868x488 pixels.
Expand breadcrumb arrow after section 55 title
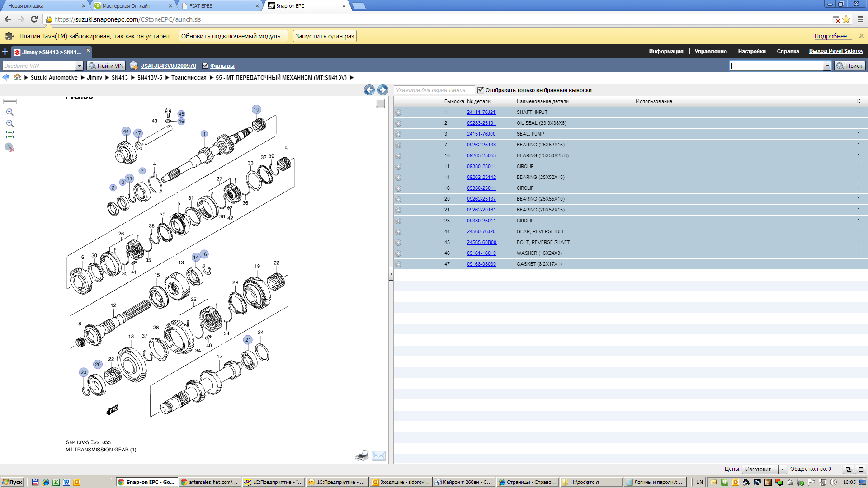pos(352,78)
